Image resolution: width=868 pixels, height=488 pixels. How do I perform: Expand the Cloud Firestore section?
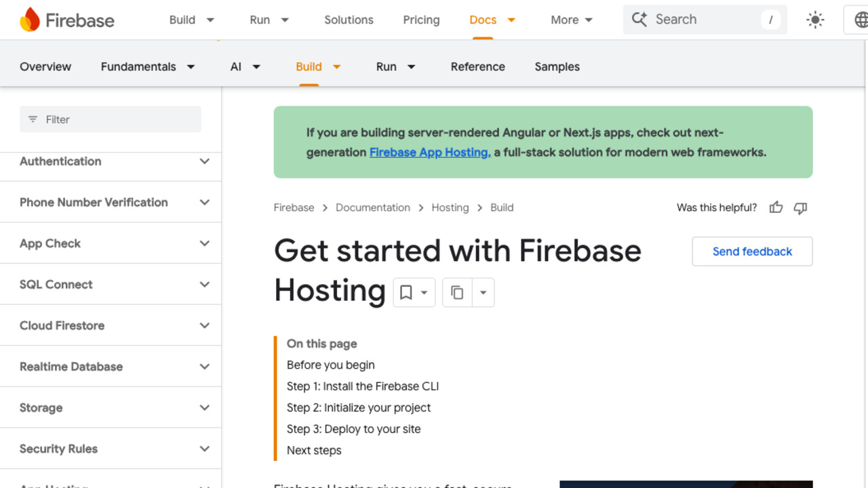click(204, 325)
